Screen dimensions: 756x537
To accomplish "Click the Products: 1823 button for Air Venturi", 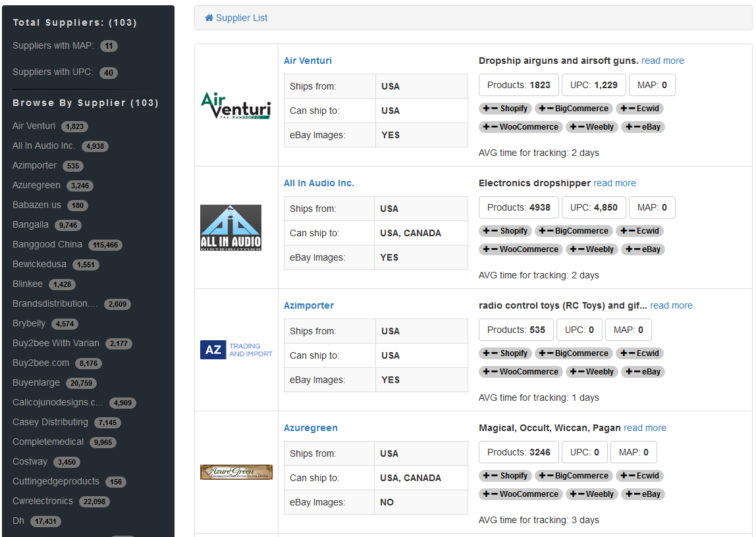I will [x=518, y=85].
